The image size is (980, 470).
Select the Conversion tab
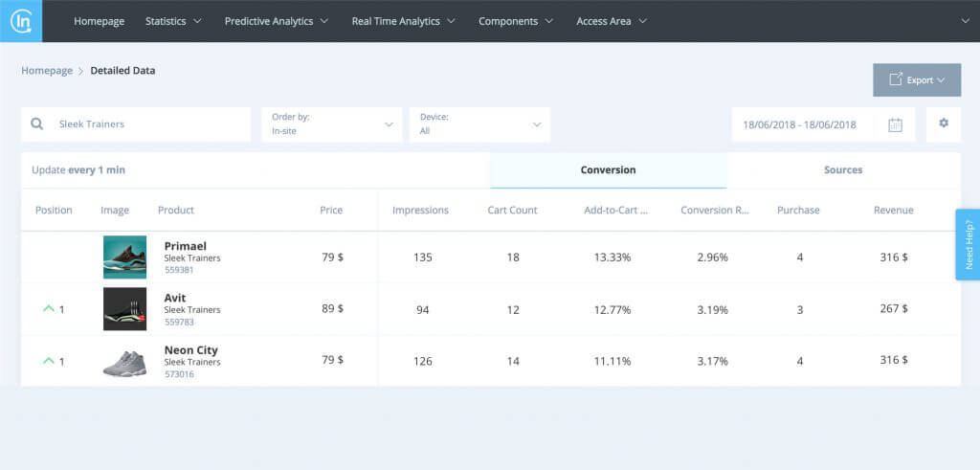(x=608, y=170)
